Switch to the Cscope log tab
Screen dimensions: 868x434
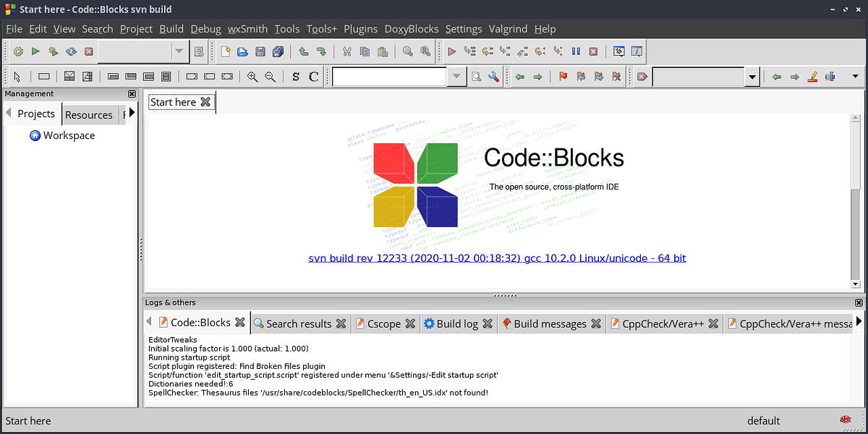(x=384, y=323)
